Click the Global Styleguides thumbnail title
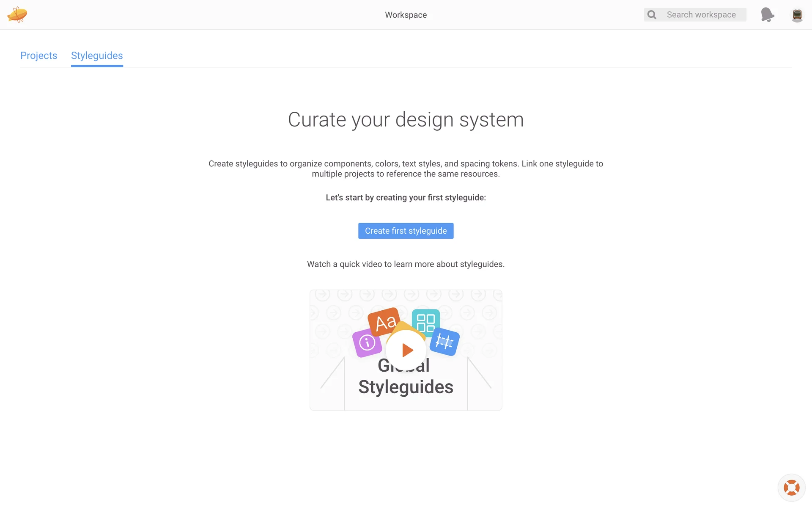This screenshot has width=812, height=508. (406, 387)
